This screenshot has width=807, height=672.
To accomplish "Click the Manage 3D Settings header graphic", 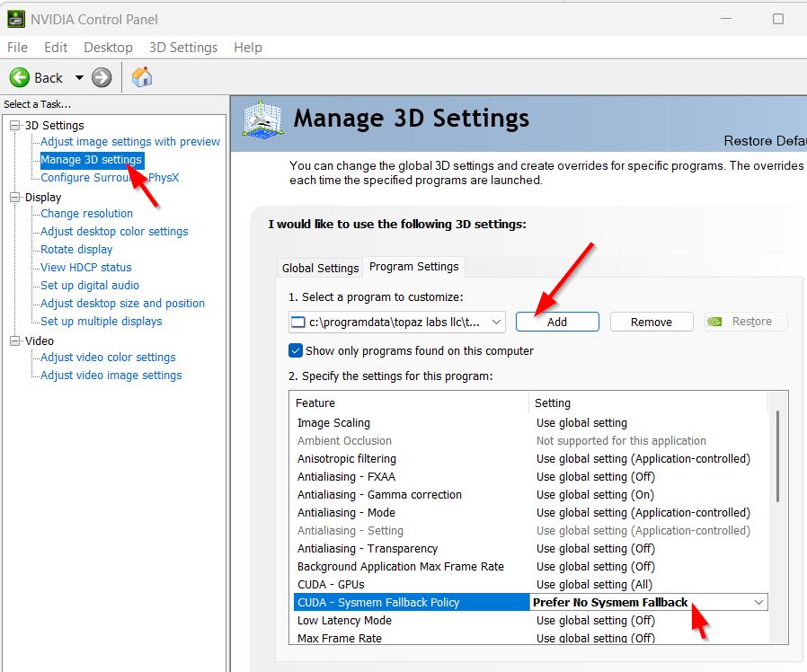I will 262,118.
